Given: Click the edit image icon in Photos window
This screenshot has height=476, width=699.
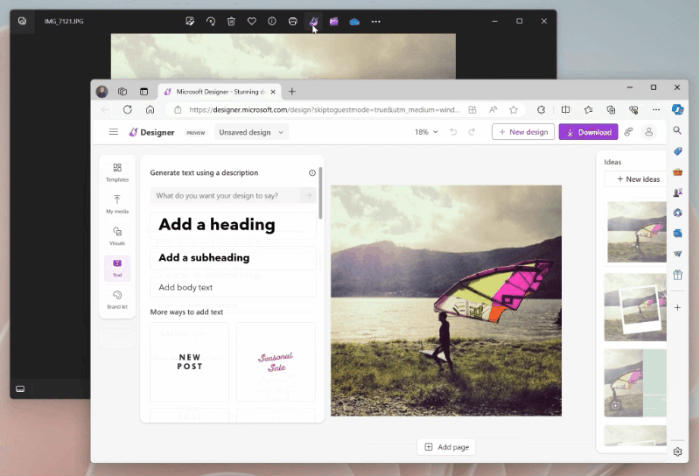Looking at the screenshot, I should click(x=190, y=21).
